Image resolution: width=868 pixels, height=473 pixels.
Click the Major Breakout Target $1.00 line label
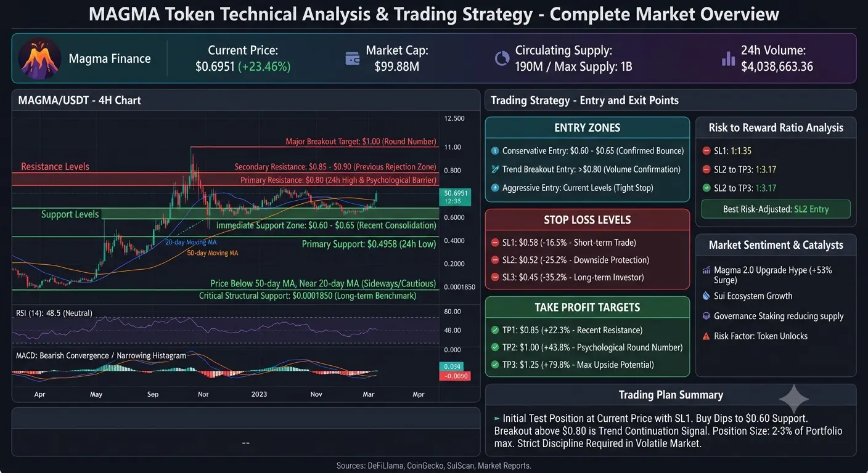click(361, 142)
